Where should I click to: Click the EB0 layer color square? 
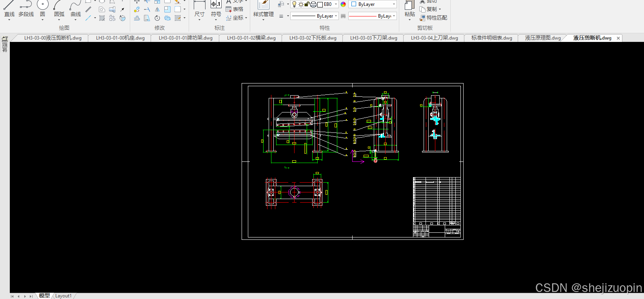(320, 4)
